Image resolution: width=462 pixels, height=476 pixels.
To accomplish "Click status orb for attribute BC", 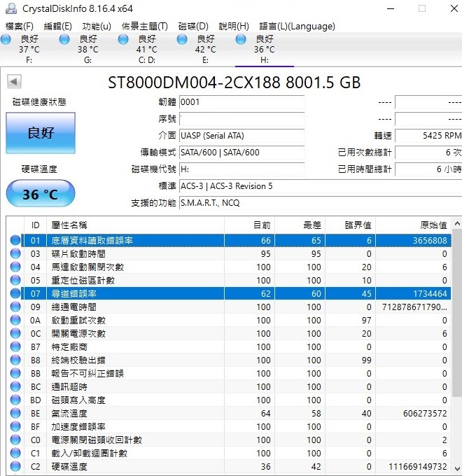I will tap(15, 386).
